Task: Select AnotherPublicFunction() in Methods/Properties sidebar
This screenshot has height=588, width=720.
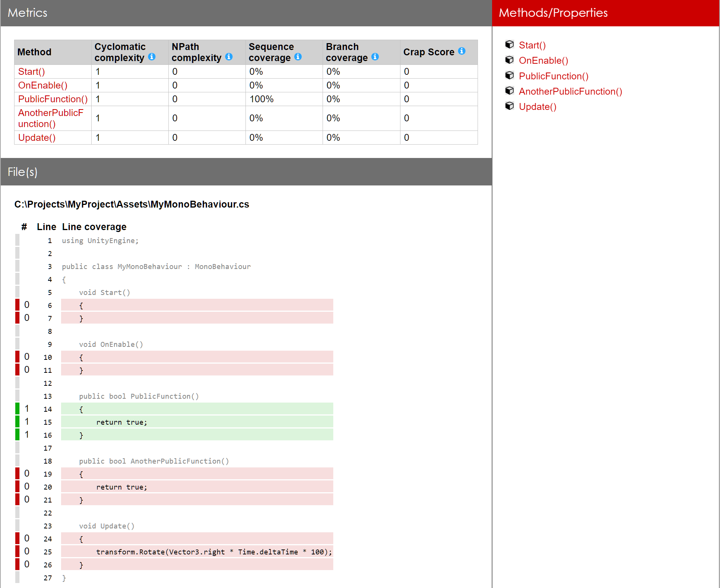Action: click(x=570, y=91)
